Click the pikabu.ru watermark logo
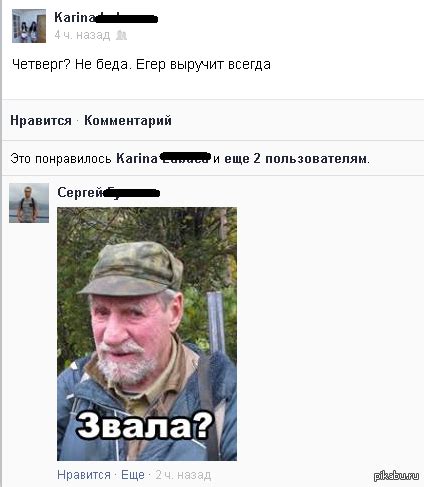424x487 pixels. 396,476
